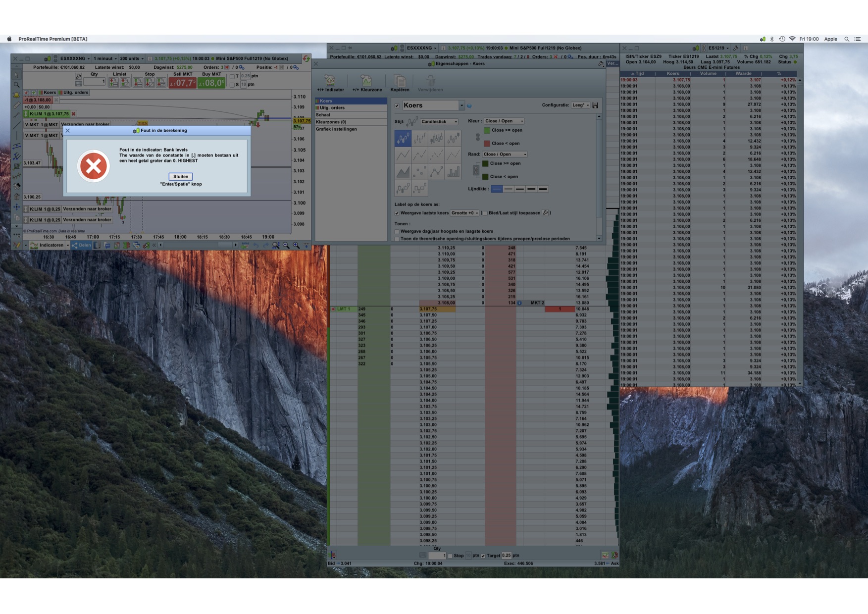Enable the Stop checkbox in order book footer
The height and width of the screenshot is (614, 868).
click(x=450, y=556)
